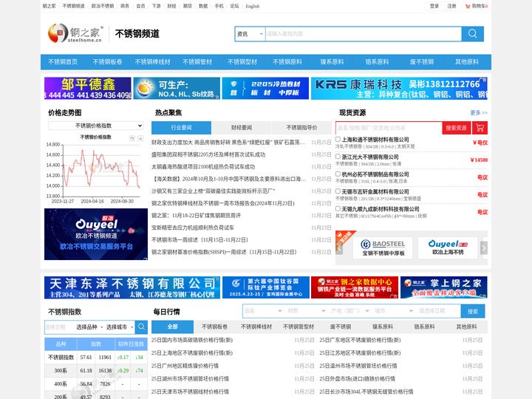Click the 选择日期 field under 不锈钢指数
The image size is (532, 399).
pyautogui.click(x=59, y=327)
